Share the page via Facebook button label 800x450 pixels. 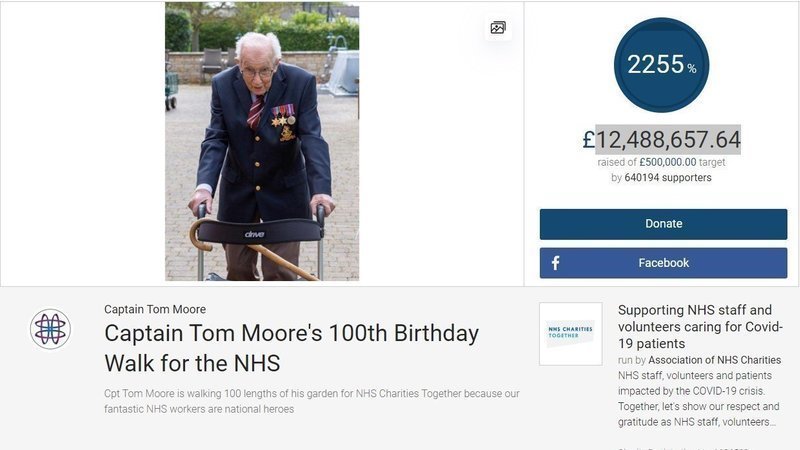click(x=664, y=263)
